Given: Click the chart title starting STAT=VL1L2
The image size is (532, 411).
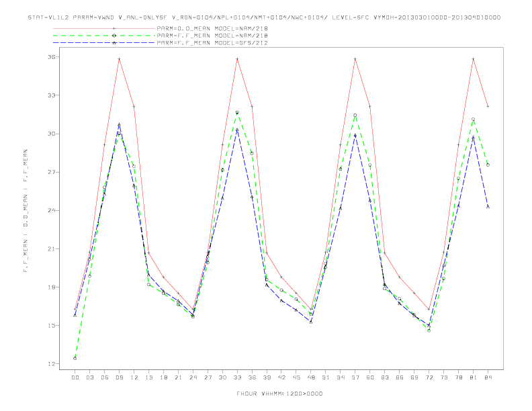Looking at the screenshot, I should coord(264,17).
